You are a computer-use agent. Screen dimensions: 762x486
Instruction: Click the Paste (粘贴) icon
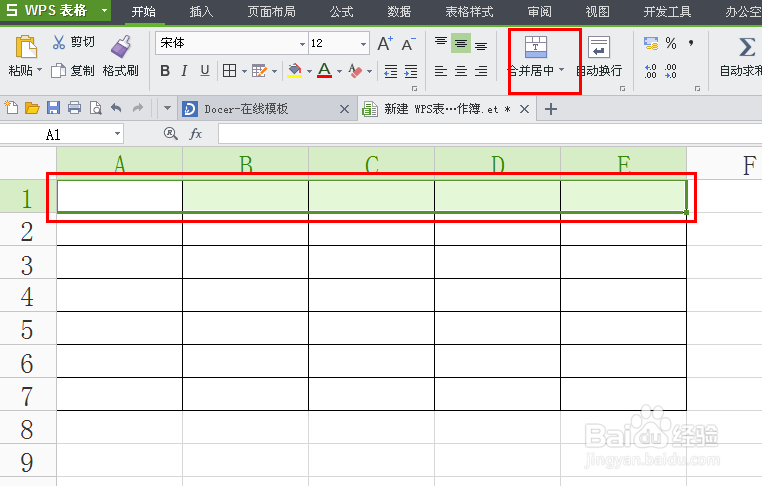(x=26, y=48)
